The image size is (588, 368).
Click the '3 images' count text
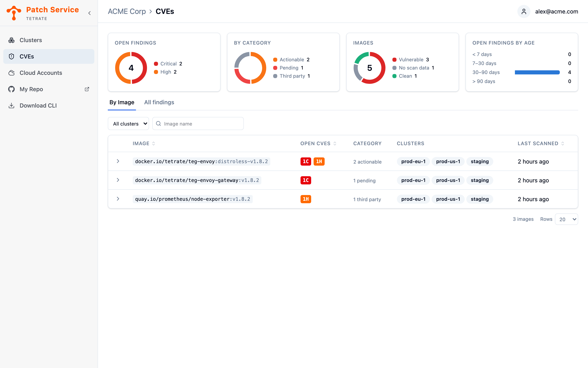point(523,219)
